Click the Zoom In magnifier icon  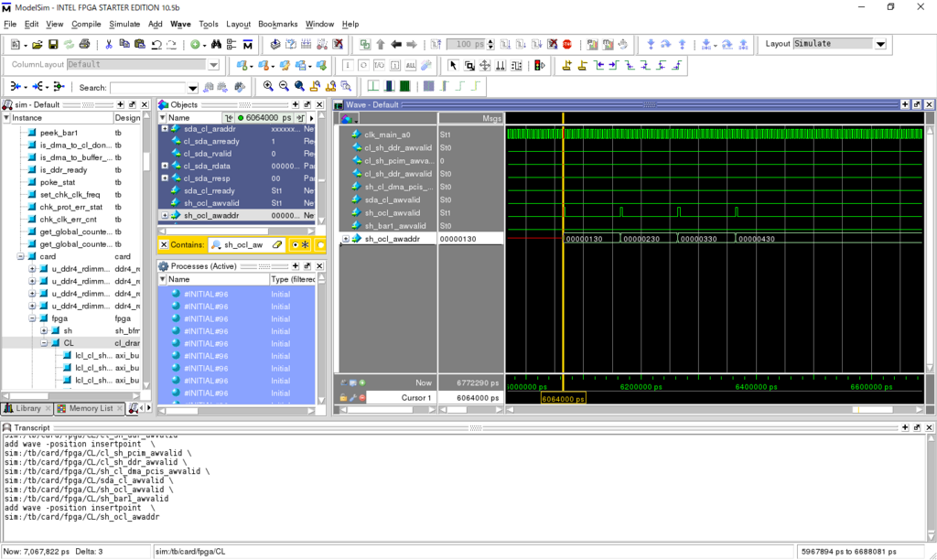tap(268, 87)
